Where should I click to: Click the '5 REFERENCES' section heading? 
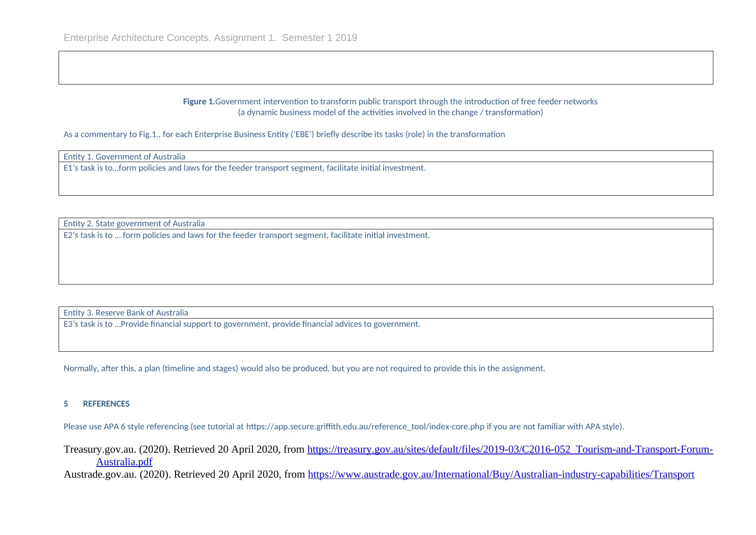(x=97, y=404)
